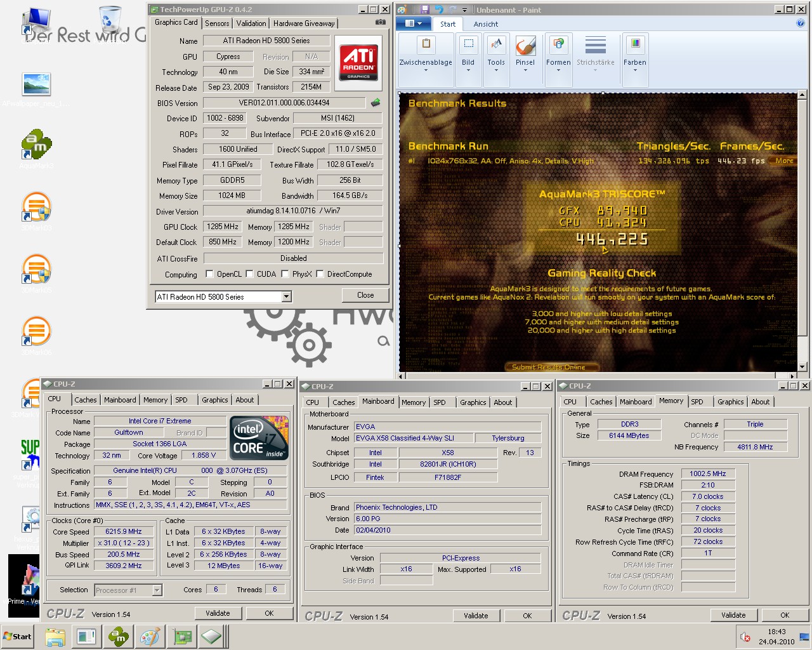Click the taskbar clock 18:43

[x=776, y=632]
